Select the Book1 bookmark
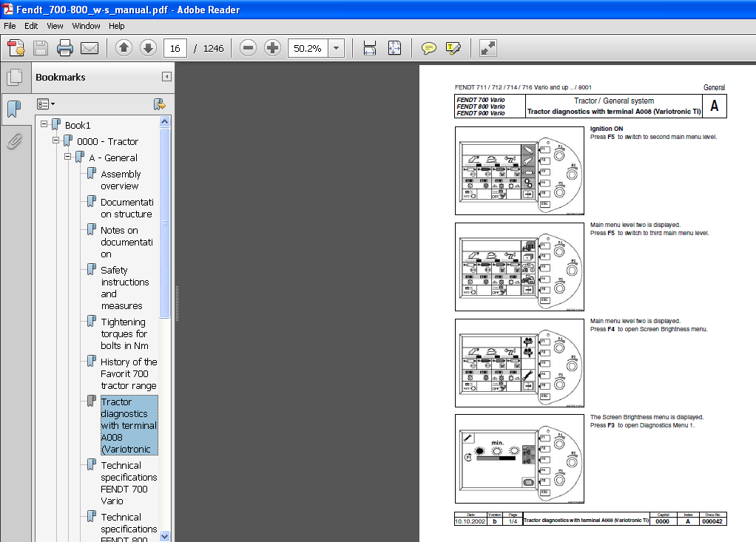Image resolution: width=756 pixels, height=542 pixels. [78, 125]
